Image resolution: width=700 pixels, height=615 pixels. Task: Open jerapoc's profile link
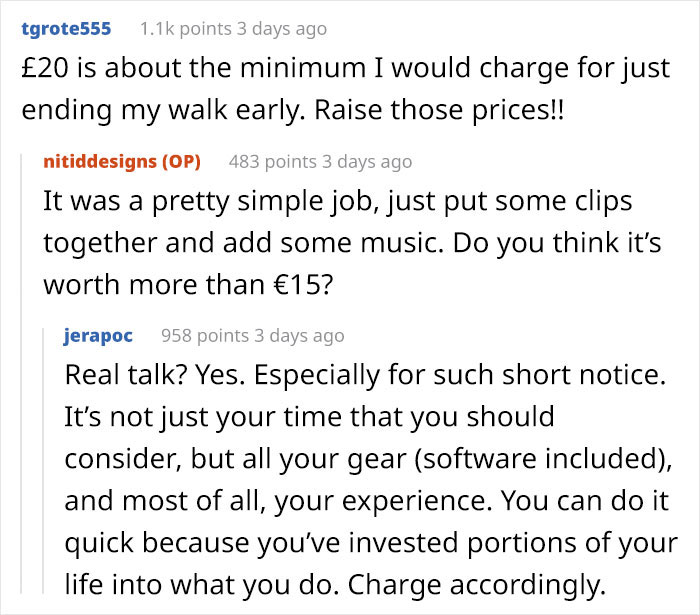(98, 335)
